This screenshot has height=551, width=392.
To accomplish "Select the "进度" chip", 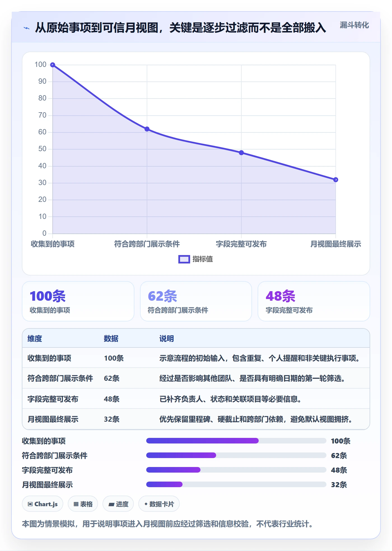I will [118, 504].
